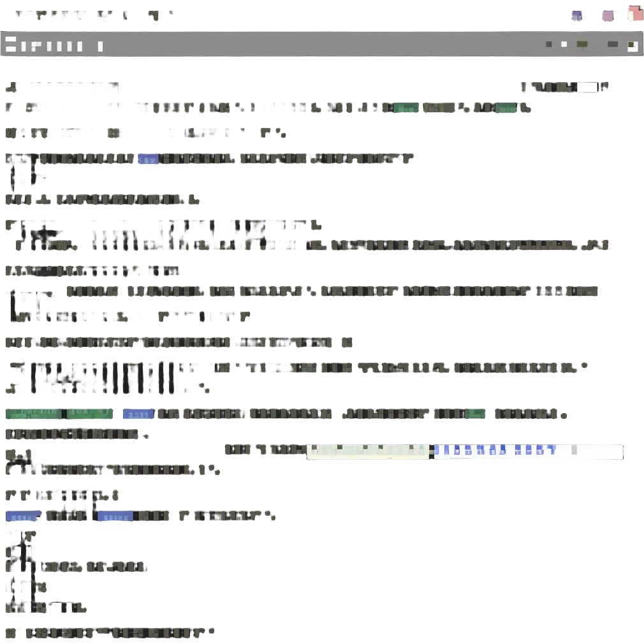Click the white square icon in gray toolbar

pyautogui.click(x=564, y=45)
